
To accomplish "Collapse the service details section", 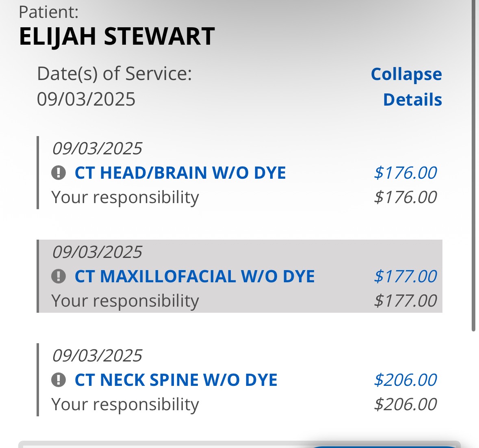I will [406, 87].
